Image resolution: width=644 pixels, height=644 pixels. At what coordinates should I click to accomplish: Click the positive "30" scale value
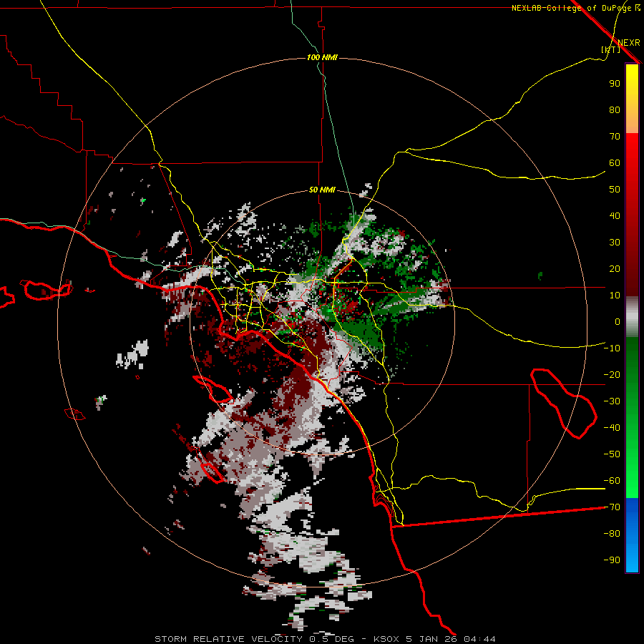(615, 243)
